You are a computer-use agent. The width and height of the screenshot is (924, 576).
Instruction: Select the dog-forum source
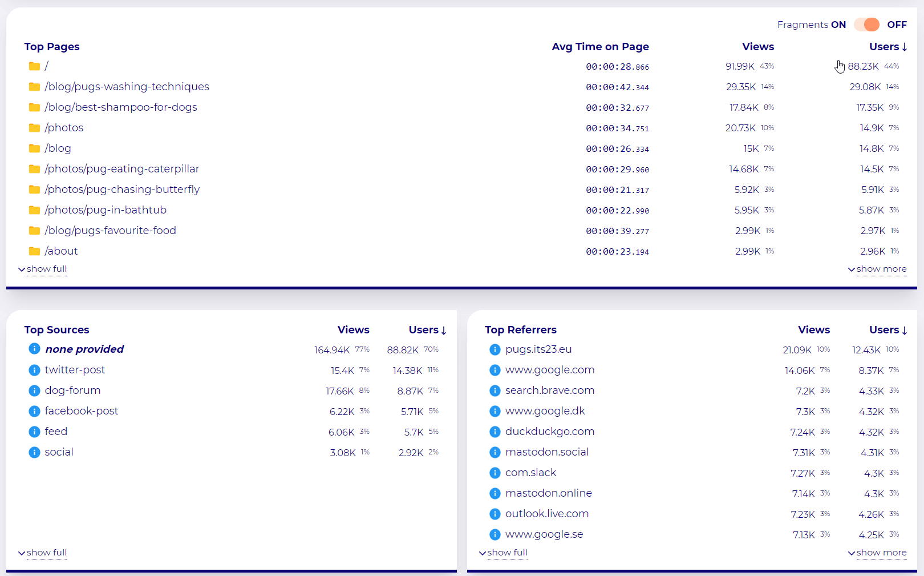click(x=72, y=390)
